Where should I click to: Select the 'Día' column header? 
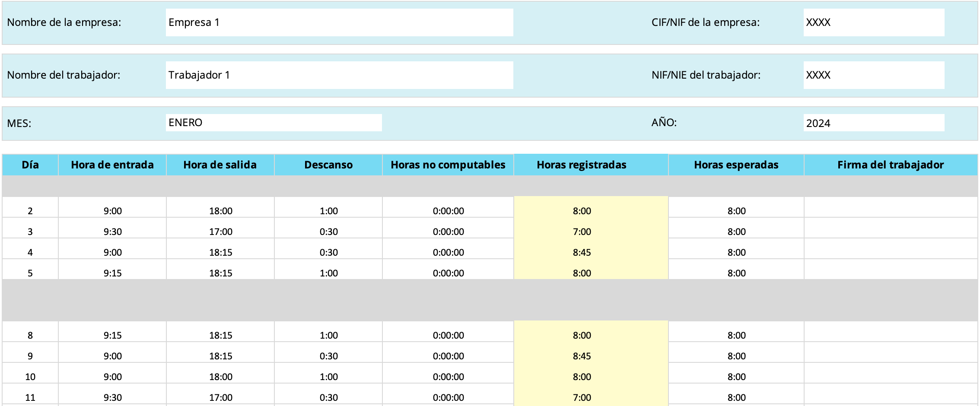point(30,165)
